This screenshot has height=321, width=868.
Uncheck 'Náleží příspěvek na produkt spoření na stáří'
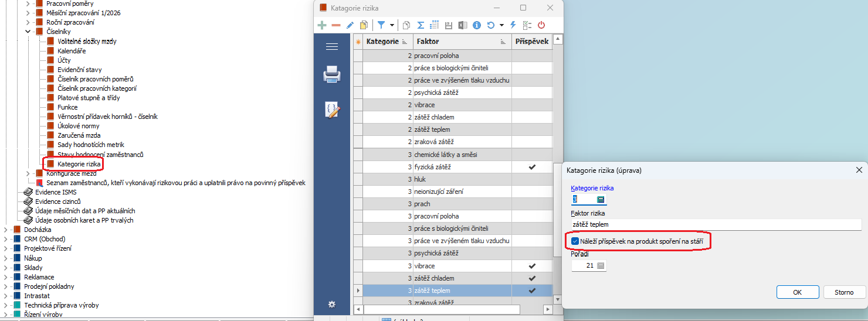point(575,241)
